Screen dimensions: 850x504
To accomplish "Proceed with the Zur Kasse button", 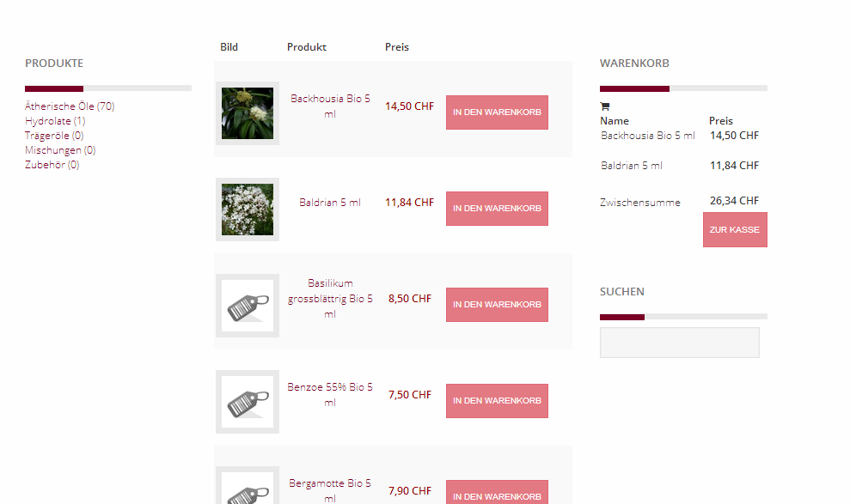I will pyautogui.click(x=735, y=230).
